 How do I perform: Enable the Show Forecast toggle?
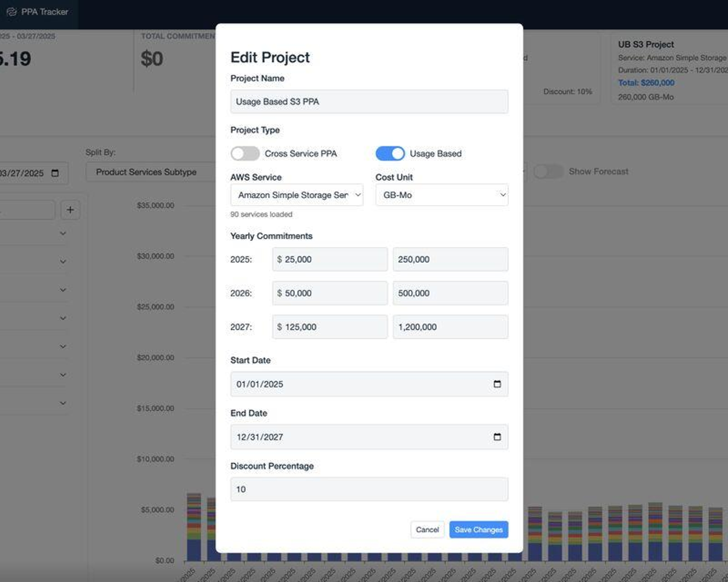pos(548,172)
